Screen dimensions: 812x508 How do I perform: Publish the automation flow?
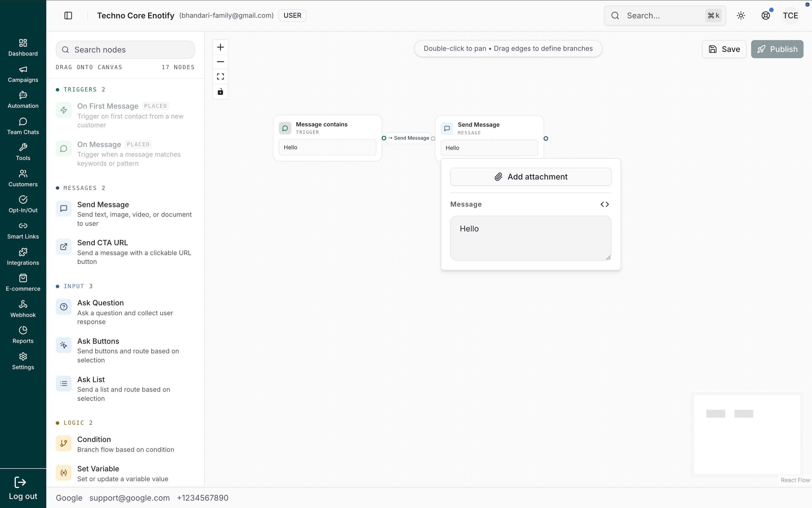click(x=777, y=49)
